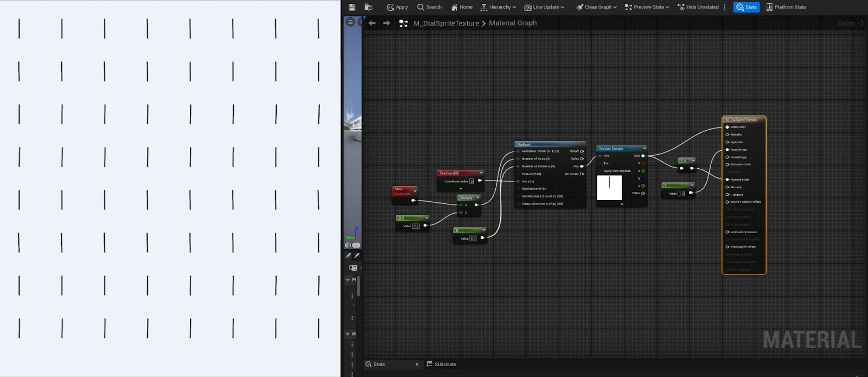The height and width of the screenshot is (377, 868).
Task: Click Texture Sample red R output pin
Action: pyautogui.click(x=643, y=163)
